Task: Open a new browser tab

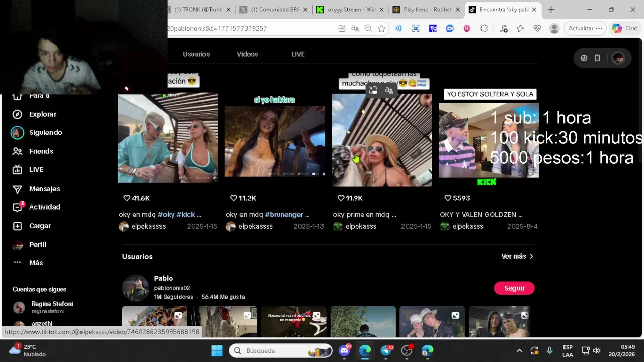Action: tap(551, 9)
